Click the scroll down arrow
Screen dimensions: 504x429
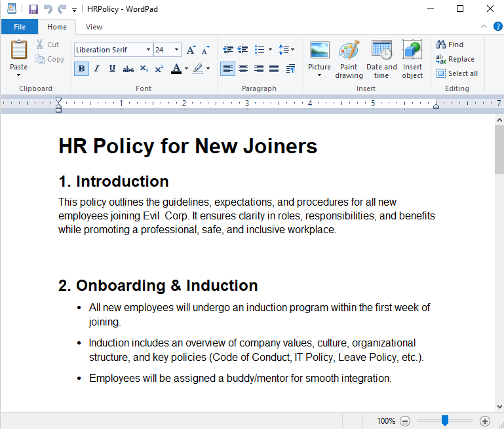click(499, 406)
